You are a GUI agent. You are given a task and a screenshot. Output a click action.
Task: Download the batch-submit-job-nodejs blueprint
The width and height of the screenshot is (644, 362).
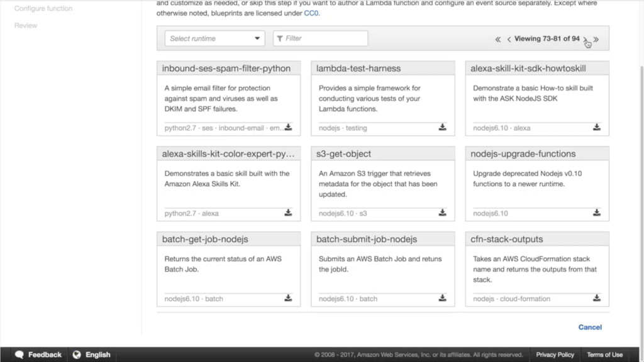tap(442, 298)
